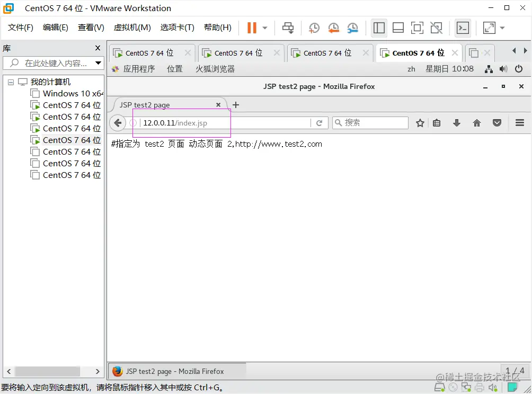Viewport: 532px width, 394px height.
Task: Show next VM tabs arrow
Action: click(526, 51)
